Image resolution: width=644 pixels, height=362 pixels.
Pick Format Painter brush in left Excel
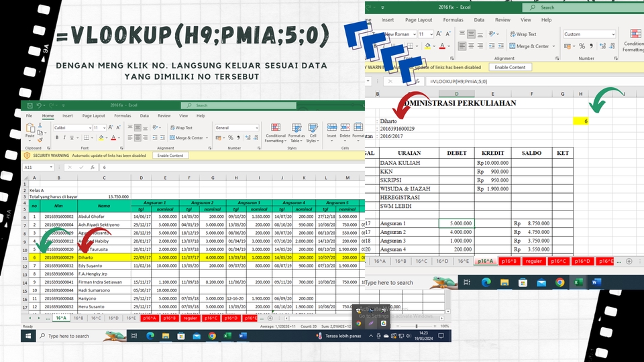coord(40,139)
